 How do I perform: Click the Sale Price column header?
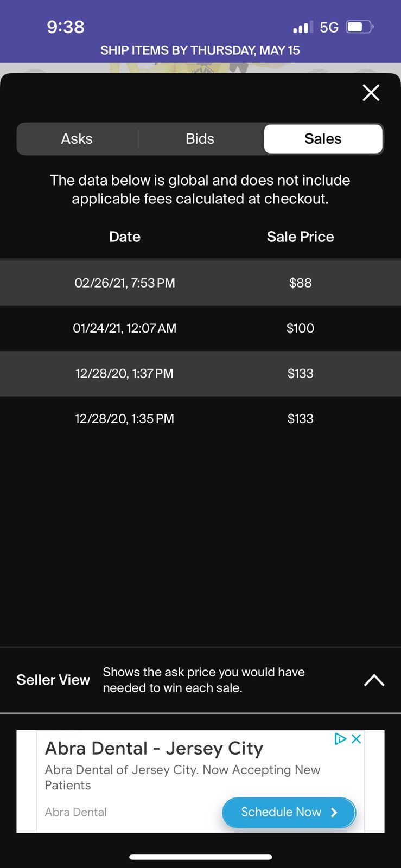[300, 237]
